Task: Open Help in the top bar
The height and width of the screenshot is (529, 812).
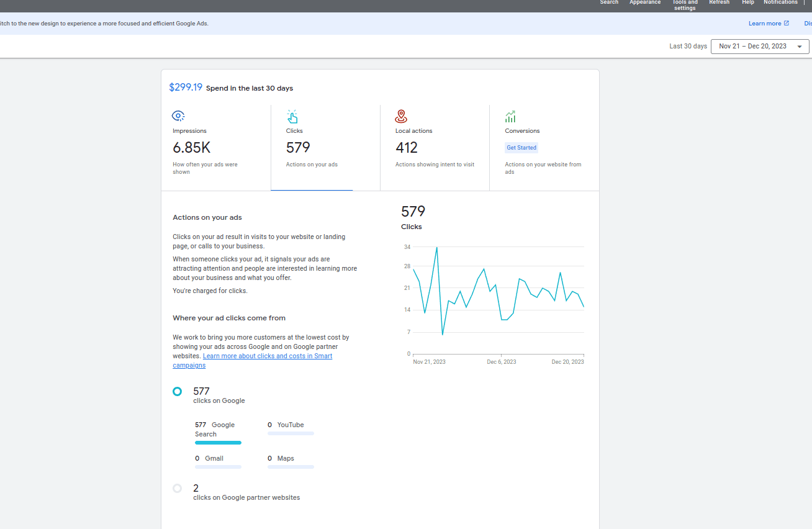Action: (x=748, y=2)
